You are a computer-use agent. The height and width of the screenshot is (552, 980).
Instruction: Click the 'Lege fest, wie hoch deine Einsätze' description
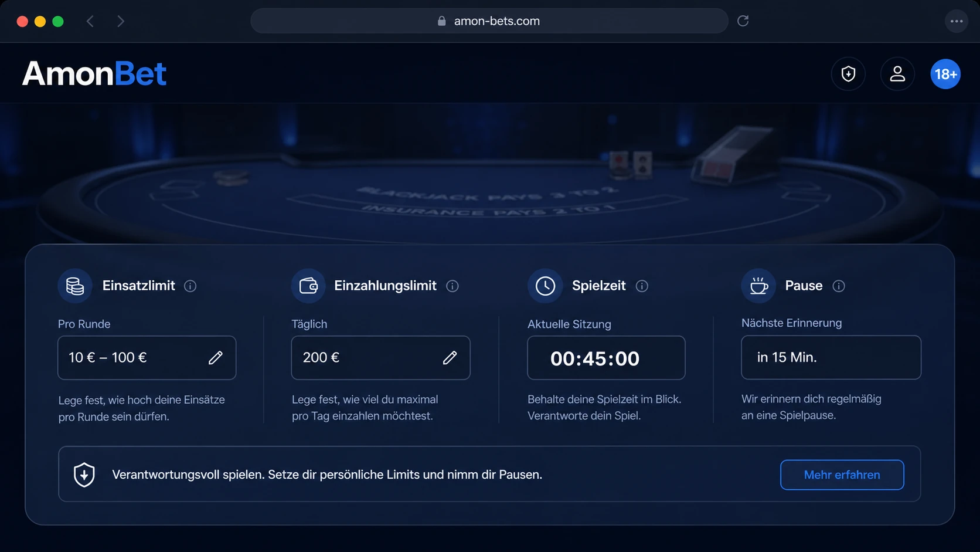141,408
